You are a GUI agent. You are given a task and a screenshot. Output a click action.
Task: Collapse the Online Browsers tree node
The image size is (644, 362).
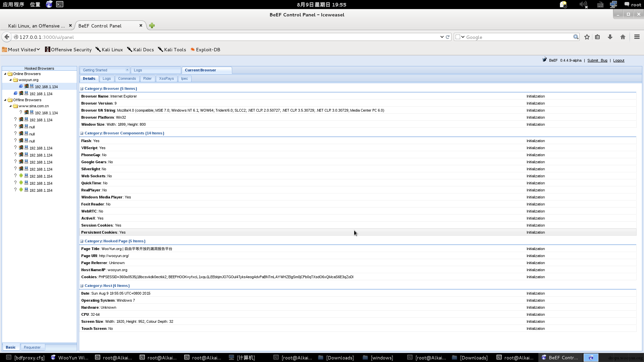(x=5, y=74)
